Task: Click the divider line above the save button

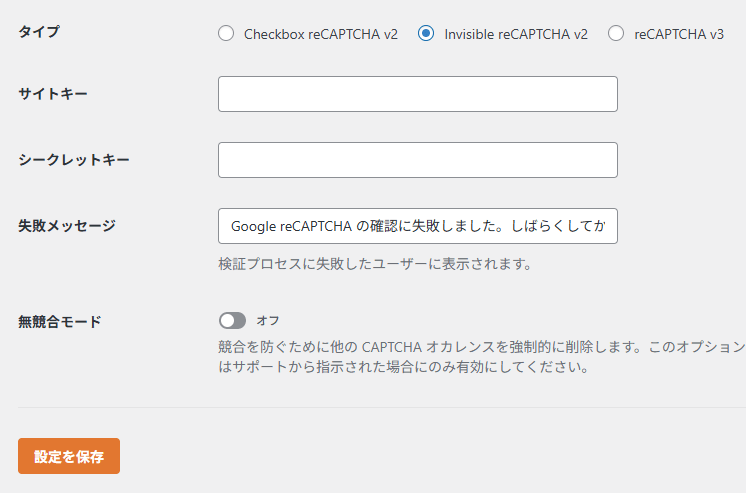Action: (380, 407)
